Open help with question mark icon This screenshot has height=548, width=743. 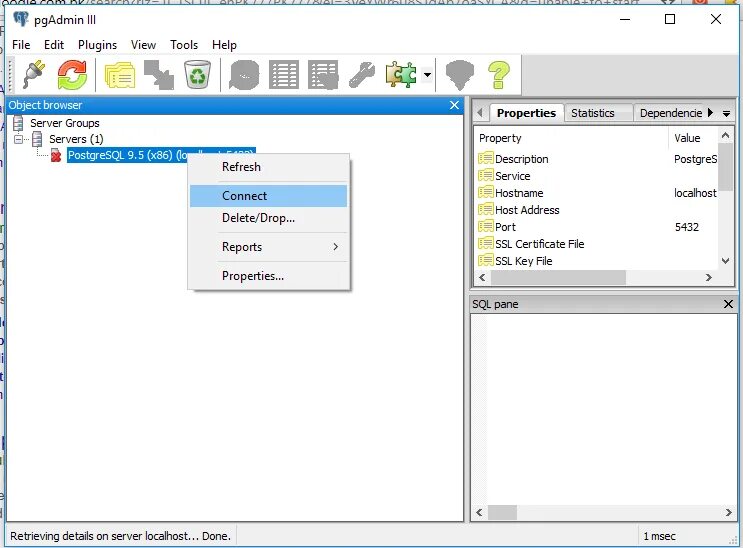498,75
